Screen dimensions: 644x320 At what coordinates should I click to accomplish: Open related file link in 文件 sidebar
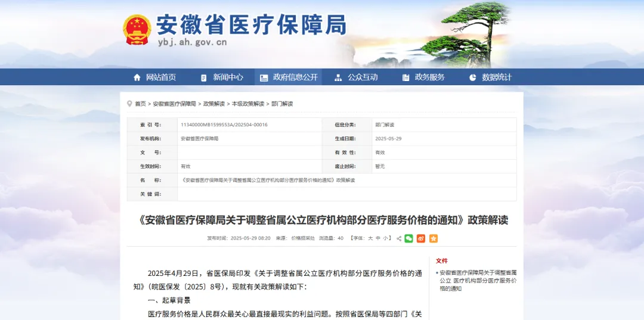click(x=478, y=280)
